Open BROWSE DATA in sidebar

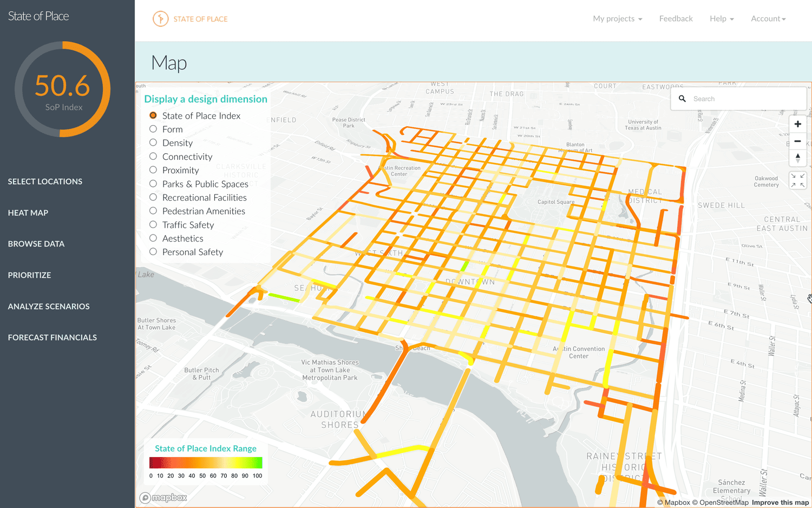[x=36, y=244]
